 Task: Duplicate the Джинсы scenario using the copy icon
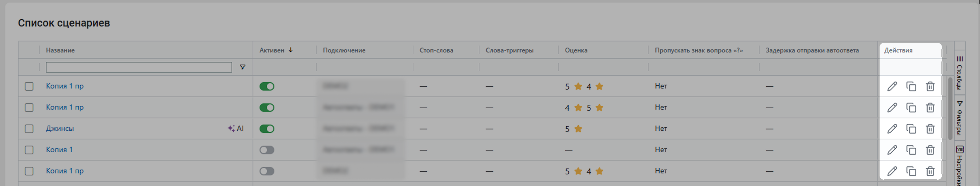click(911, 129)
